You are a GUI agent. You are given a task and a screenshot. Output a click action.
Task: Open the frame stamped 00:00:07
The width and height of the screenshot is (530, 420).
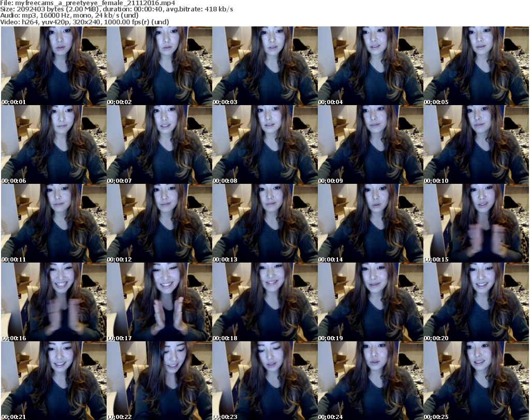point(159,144)
